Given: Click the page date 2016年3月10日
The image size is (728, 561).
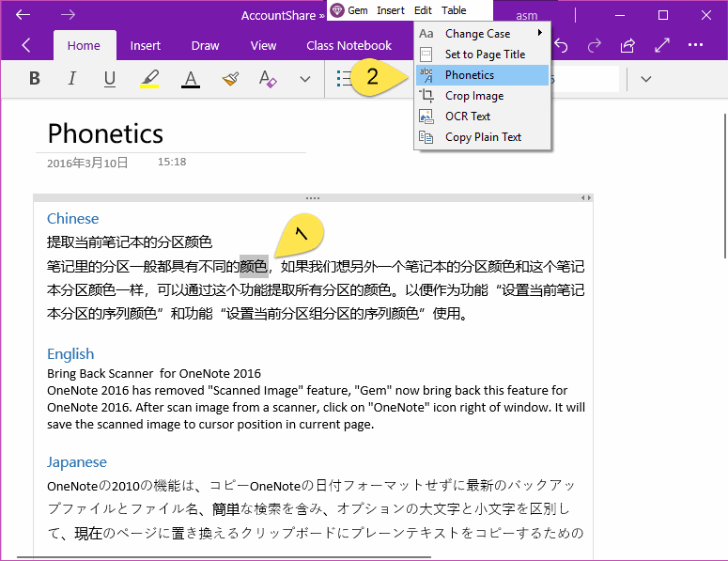Looking at the screenshot, I should click(x=87, y=163).
